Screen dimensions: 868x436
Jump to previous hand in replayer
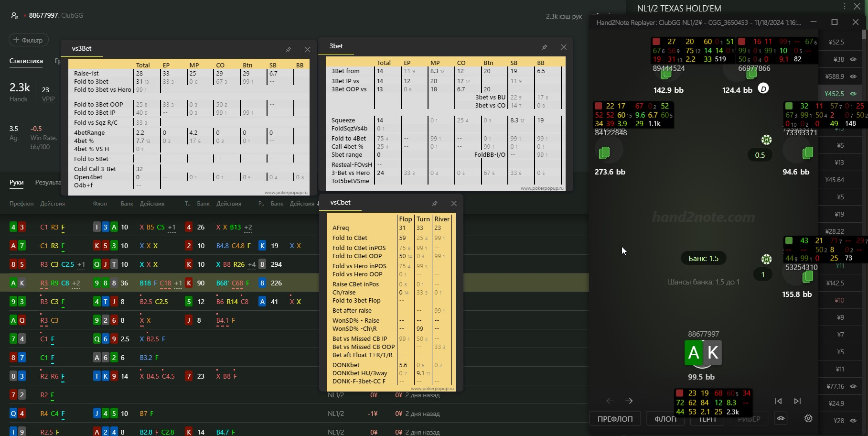tap(778, 401)
